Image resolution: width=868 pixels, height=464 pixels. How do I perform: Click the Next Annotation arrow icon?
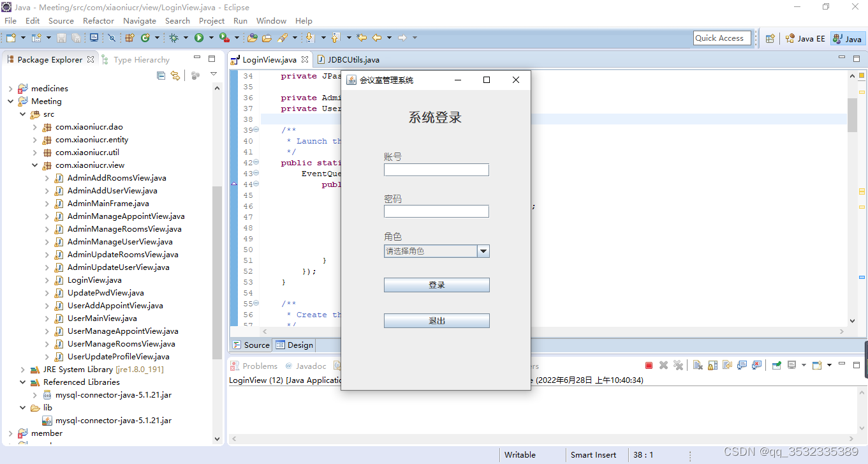pyautogui.click(x=310, y=38)
